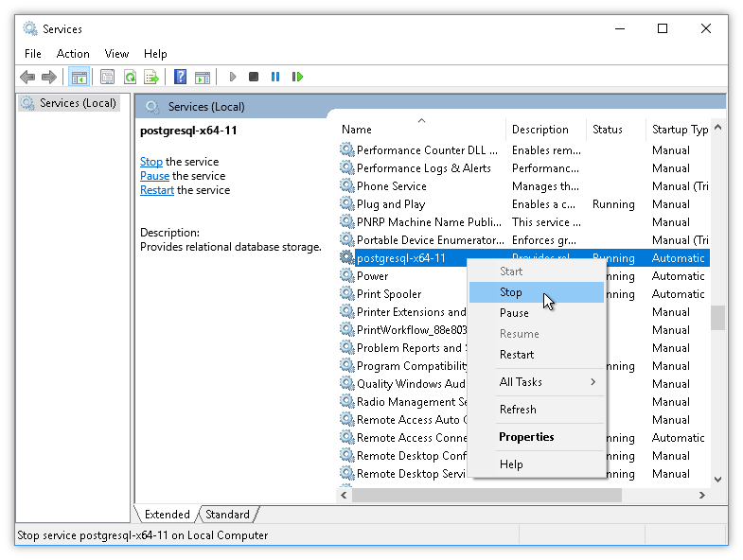Select the Print Spooler service name

point(389,294)
